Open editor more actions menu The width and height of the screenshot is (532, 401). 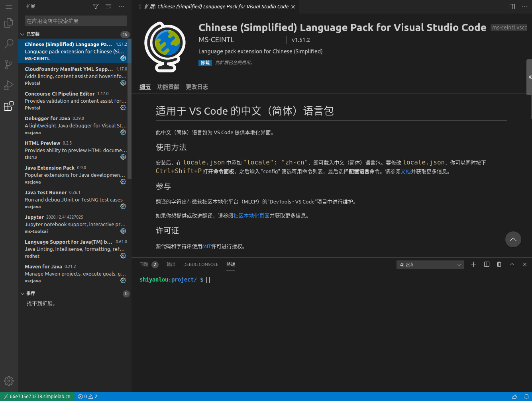click(525, 7)
